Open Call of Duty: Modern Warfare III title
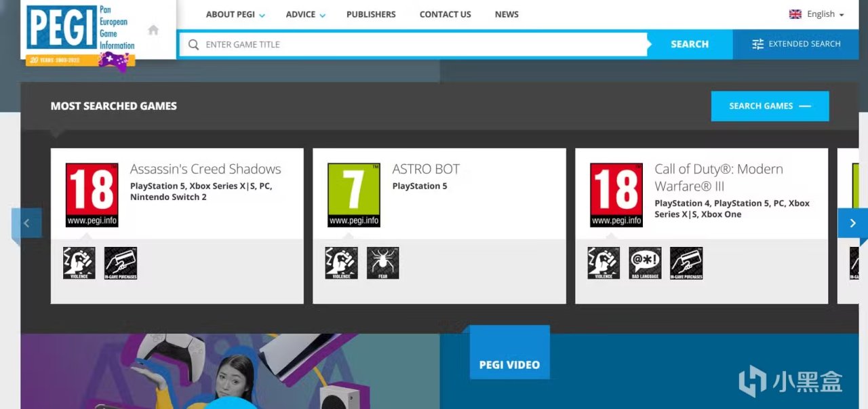 (719, 177)
